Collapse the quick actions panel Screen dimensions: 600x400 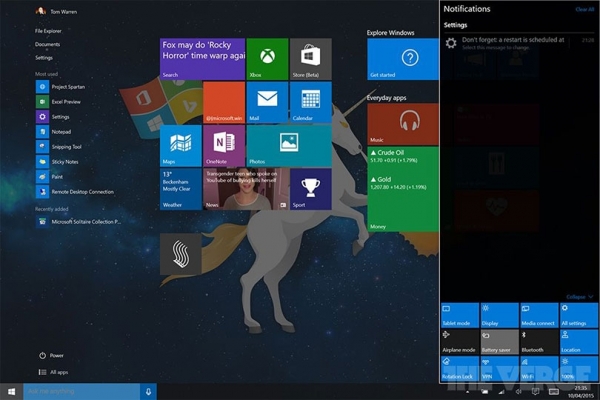point(579,297)
